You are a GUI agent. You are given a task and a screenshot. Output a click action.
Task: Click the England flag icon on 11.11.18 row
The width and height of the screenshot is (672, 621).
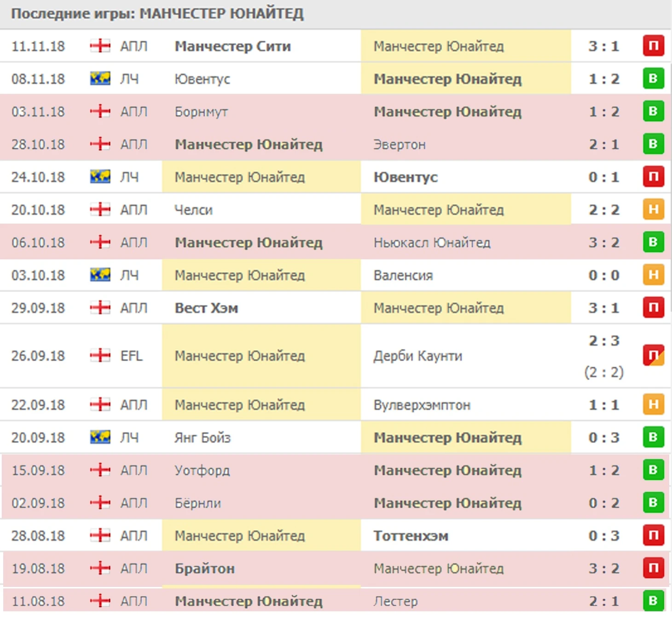click(100, 46)
